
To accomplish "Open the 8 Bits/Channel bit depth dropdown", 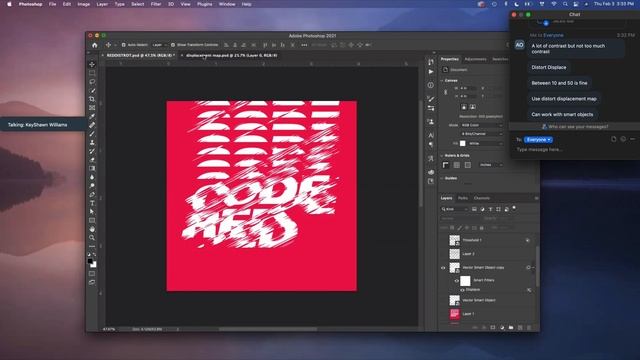I will point(482,134).
